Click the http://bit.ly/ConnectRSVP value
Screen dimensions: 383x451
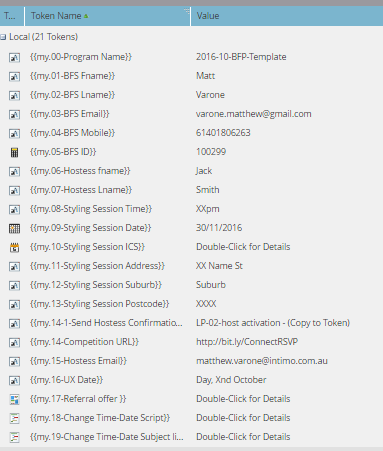pos(247,342)
